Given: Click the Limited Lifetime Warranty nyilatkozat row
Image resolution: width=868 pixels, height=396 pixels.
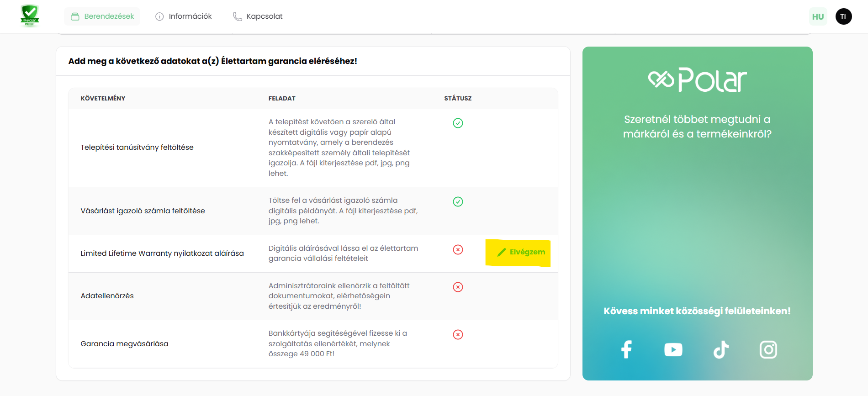Looking at the screenshot, I should point(162,253).
